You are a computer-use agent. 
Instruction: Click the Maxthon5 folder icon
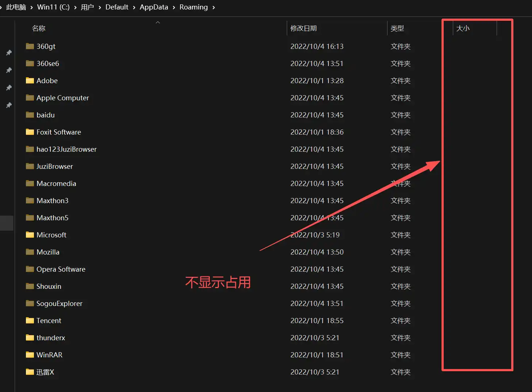[x=30, y=218]
